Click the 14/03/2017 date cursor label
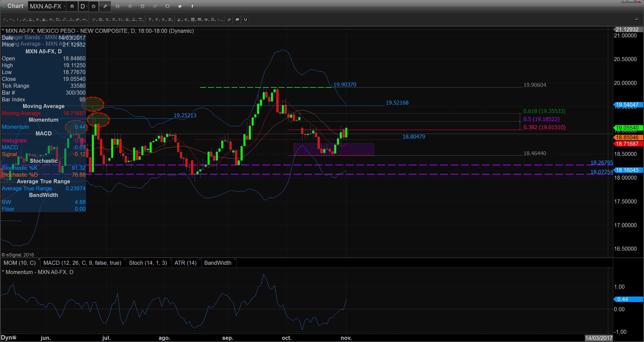The image size is (644, 342). pos(599,338)
